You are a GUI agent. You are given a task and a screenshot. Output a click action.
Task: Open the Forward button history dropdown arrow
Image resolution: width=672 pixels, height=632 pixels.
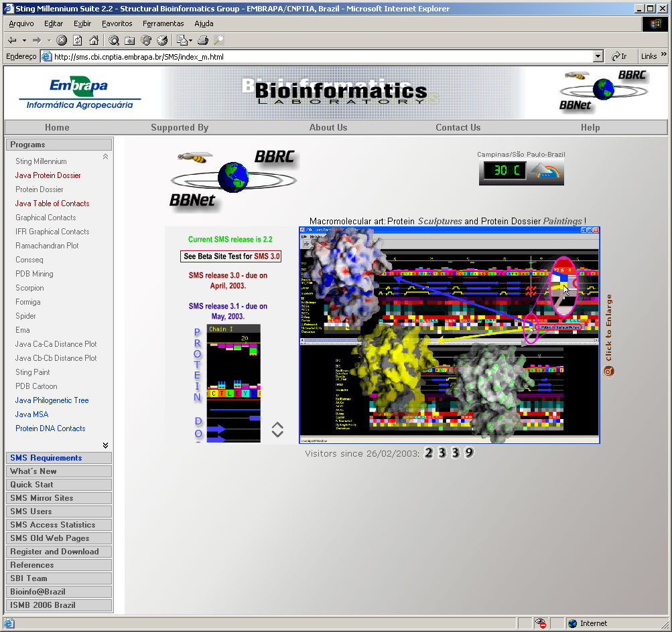(49, 40)
